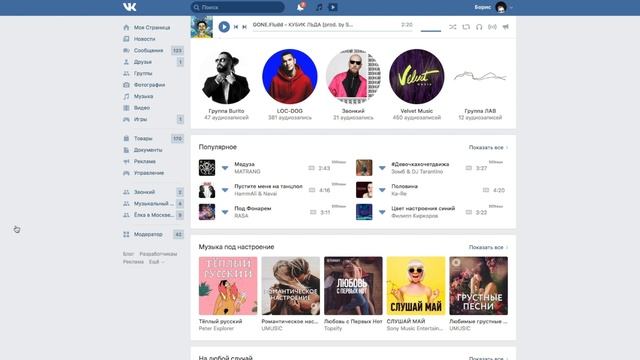Screen dimensions: 640x360
Task: Open the music note icon in header
Action: 319,7
